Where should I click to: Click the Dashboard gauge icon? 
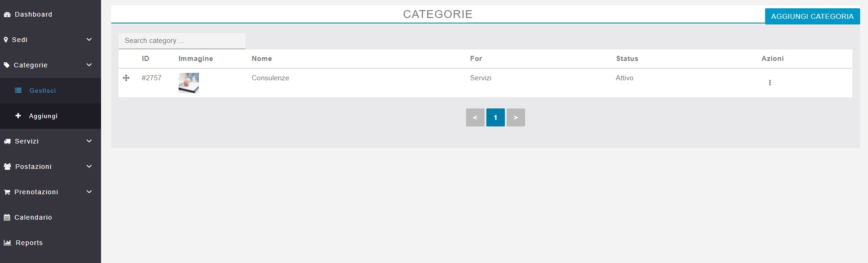[7, 15]
